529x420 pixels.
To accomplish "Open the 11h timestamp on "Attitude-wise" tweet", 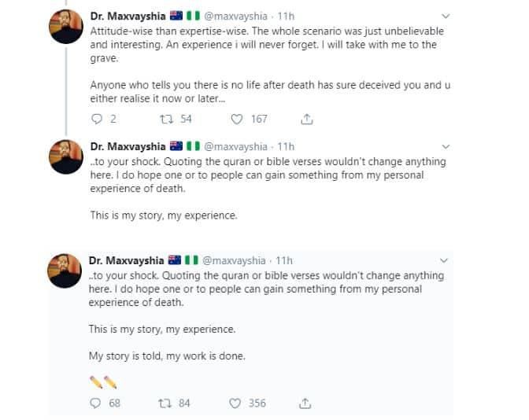I will pyautogui.click(x=287, y=16).
